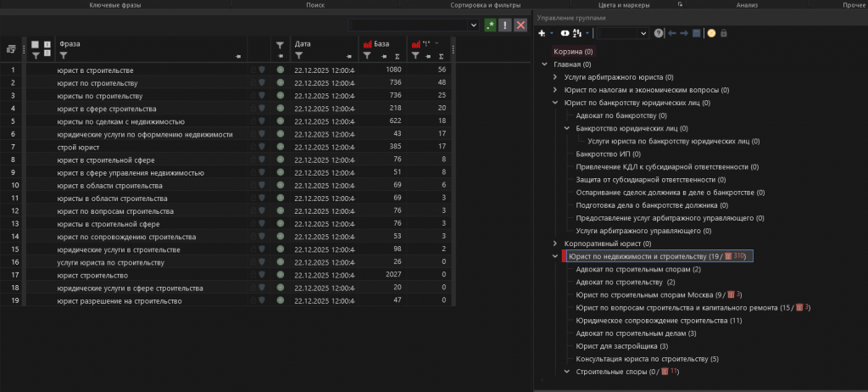Expand Услуги арбитражного юриста group
Viewport: 868px width, 392px height.
pyautogui.click(x=555, y=77)
